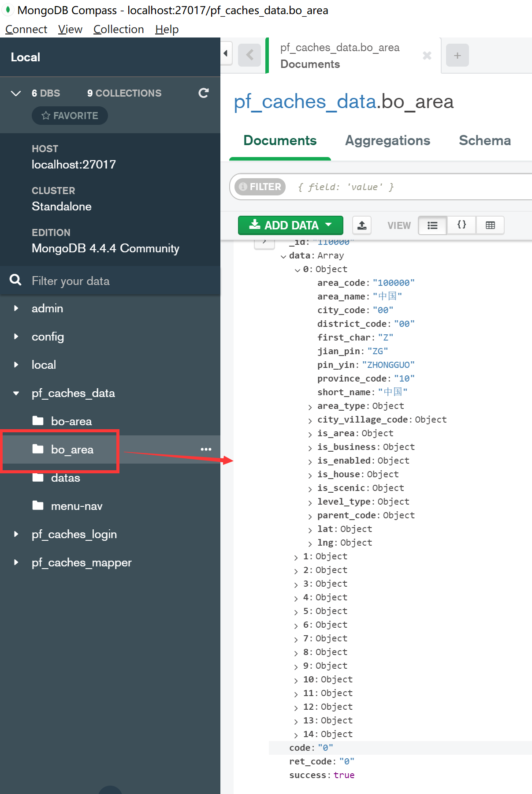Viewport: 532px width, 794px height.
Task: Switch to JSON view
Action: coord(461,225)
